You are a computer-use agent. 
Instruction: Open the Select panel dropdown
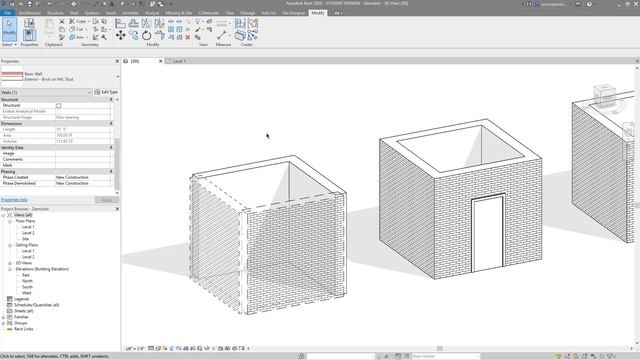pyautogui.click(x=9, y=44)
